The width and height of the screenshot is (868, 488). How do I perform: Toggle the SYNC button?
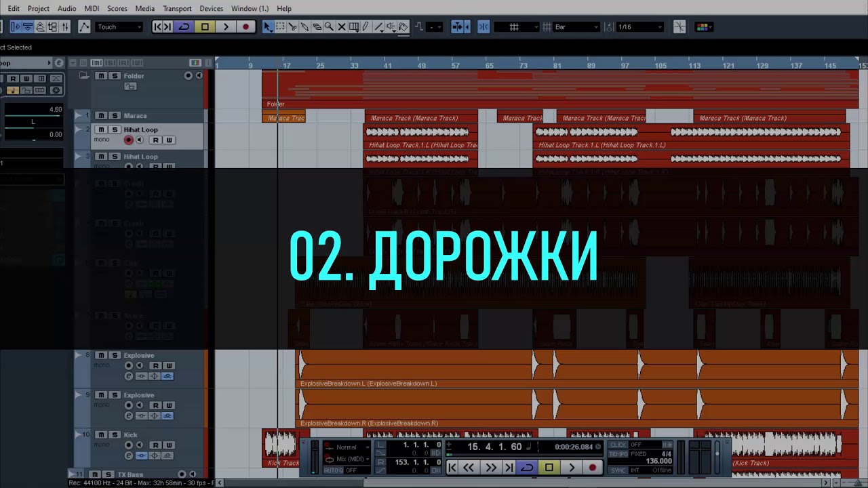tap(618, 470)
